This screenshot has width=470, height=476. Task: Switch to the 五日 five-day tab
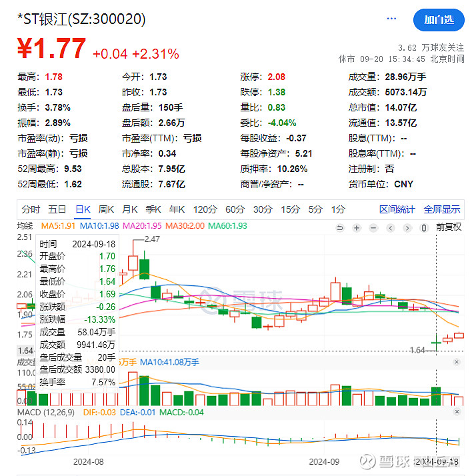click(x=57, y=209)
